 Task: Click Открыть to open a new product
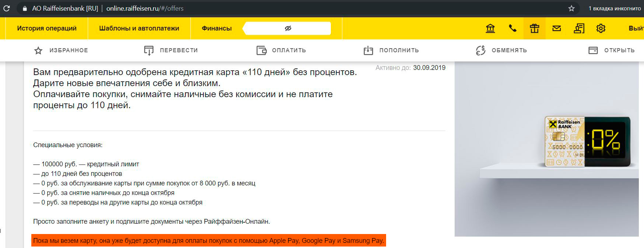[612, 50]
